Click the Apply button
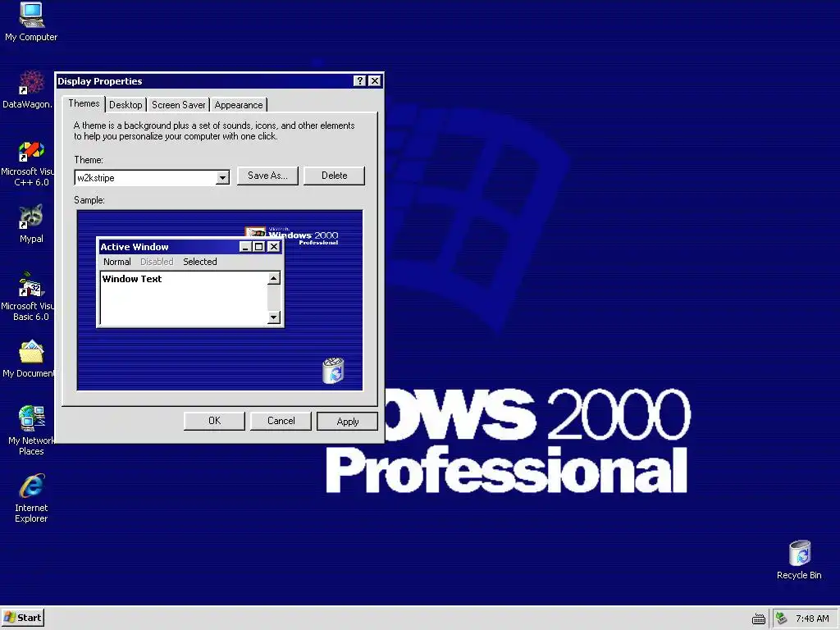Viewport: 840px width, 630px height. [x=347, y=422]
